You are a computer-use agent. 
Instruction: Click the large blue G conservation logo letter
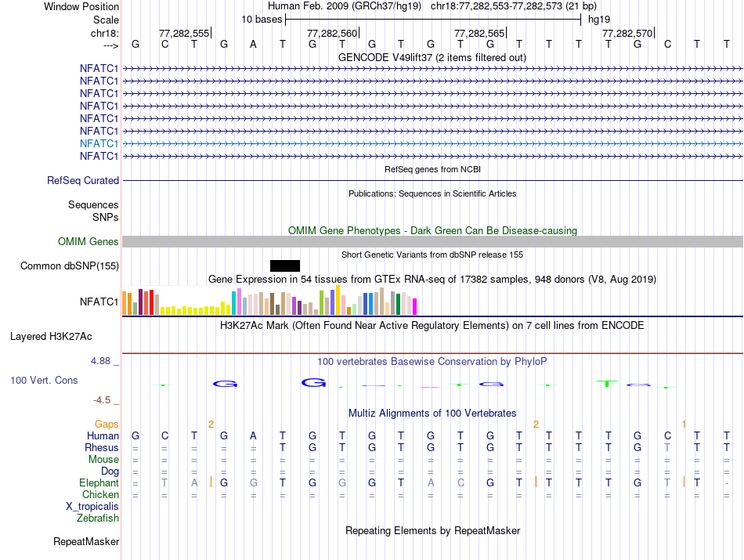click(x=313, y=382)
